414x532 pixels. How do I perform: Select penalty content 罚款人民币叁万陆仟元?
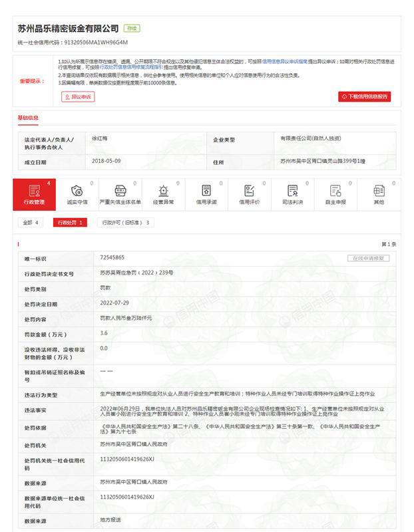click(126, 318)
